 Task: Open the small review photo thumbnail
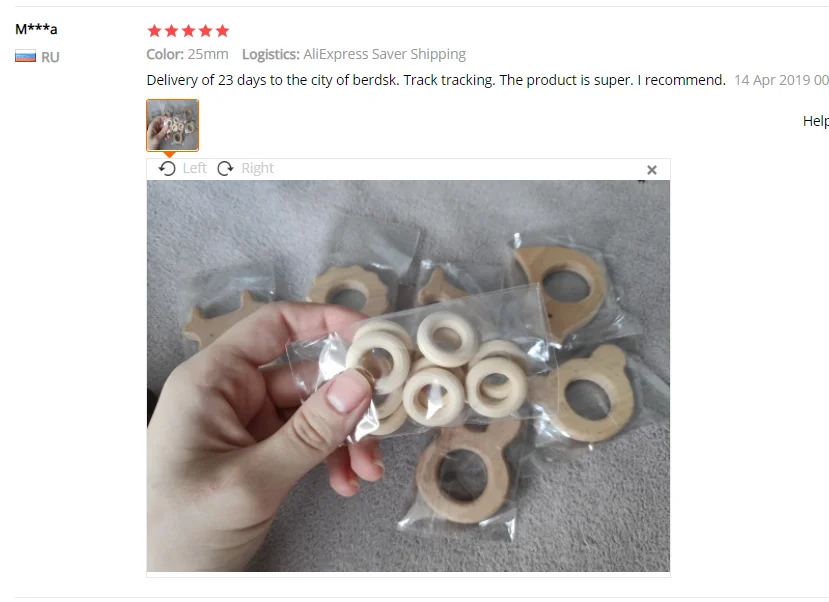(172, 125)
